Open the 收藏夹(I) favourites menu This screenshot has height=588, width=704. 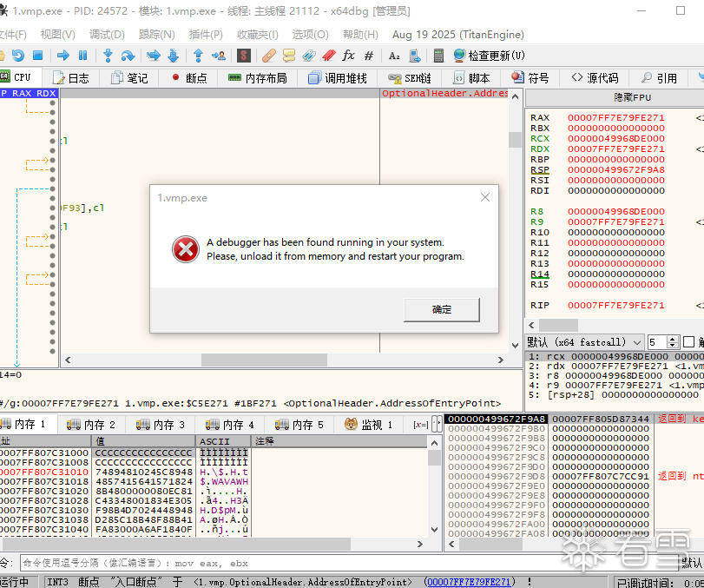pos(258,35)
